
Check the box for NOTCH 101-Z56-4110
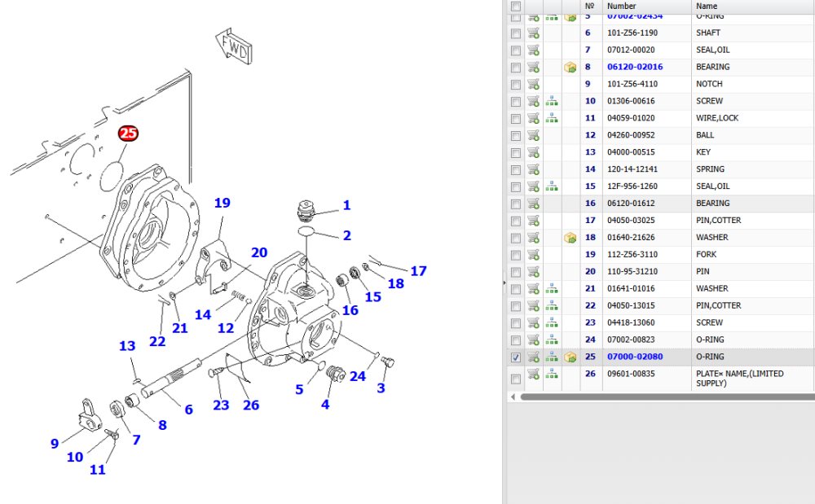[x=516, y=85]
